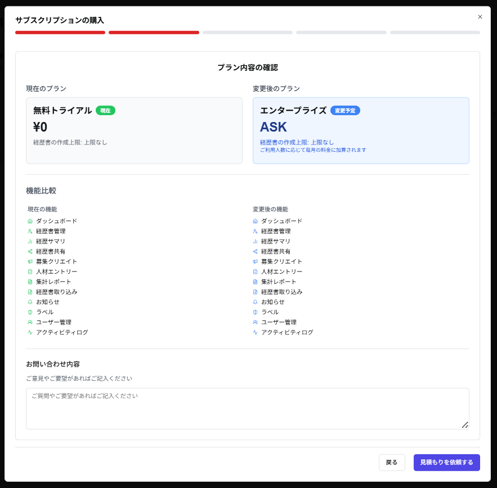Click green 募集クリエイト megaphone icon in current features

(30, 261)
